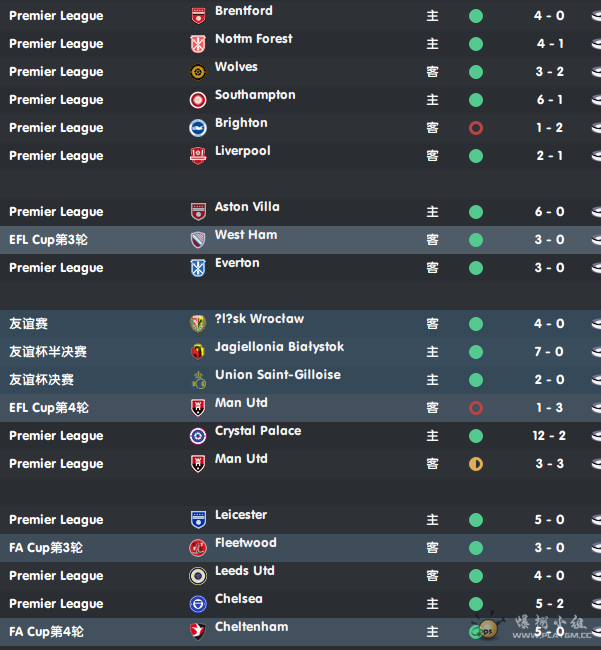The height and width of the screenshot is (650, 601).
Task: Click the yellow draw indicator for Man Utd
Action: click(x=476, y=464)
